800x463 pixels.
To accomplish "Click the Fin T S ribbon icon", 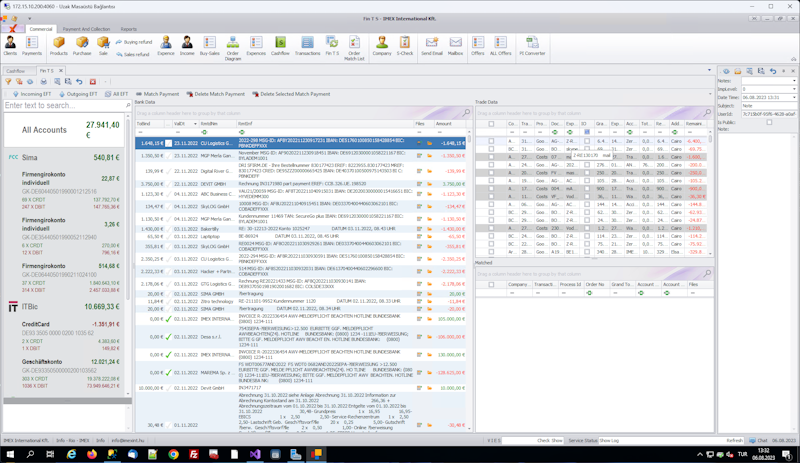I will (332, 45).
